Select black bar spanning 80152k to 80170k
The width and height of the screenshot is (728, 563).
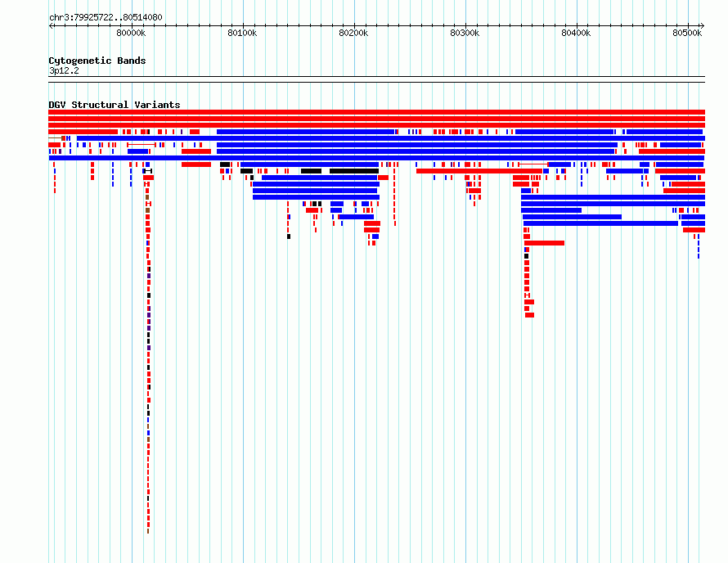(311, 171)
